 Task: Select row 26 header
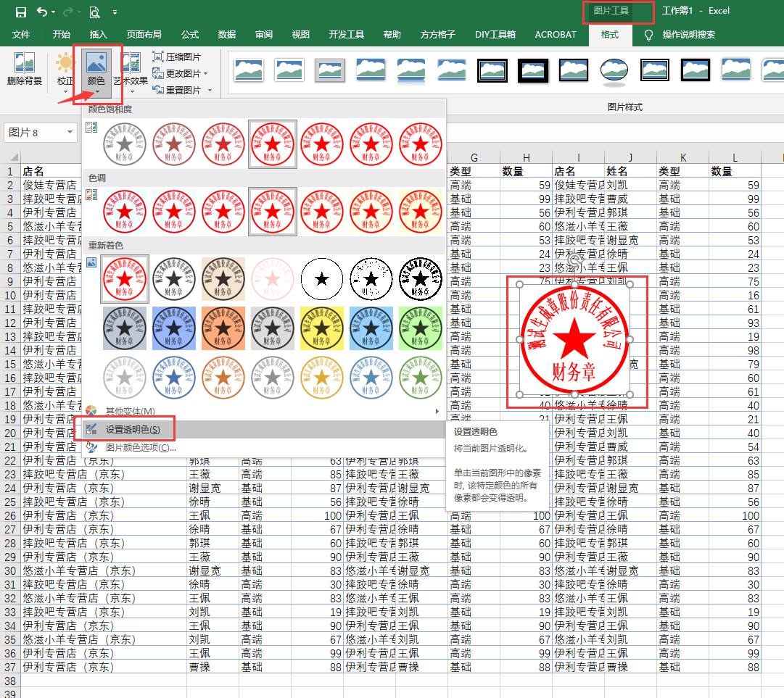pyautogui.click(x=10, y=515)
